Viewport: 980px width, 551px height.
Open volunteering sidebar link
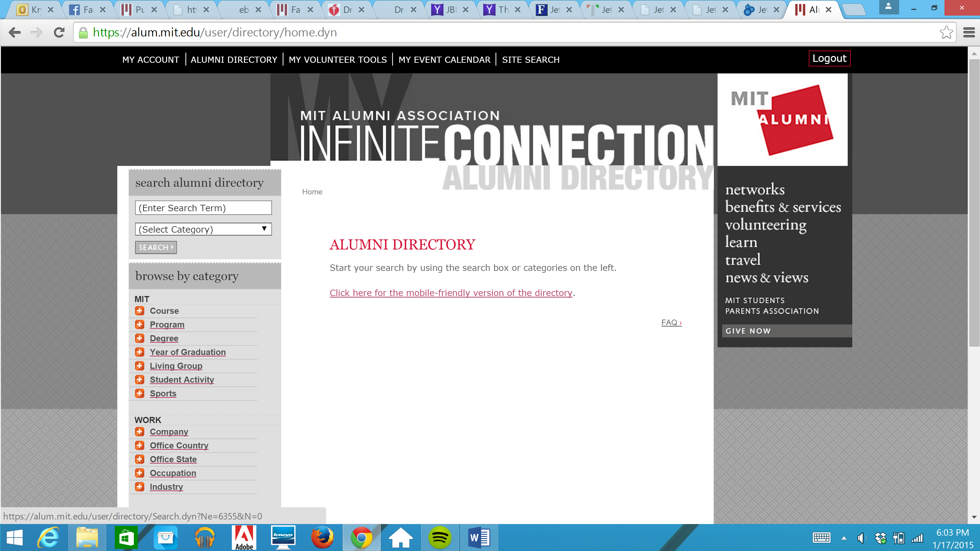click(x=765, y=225)
